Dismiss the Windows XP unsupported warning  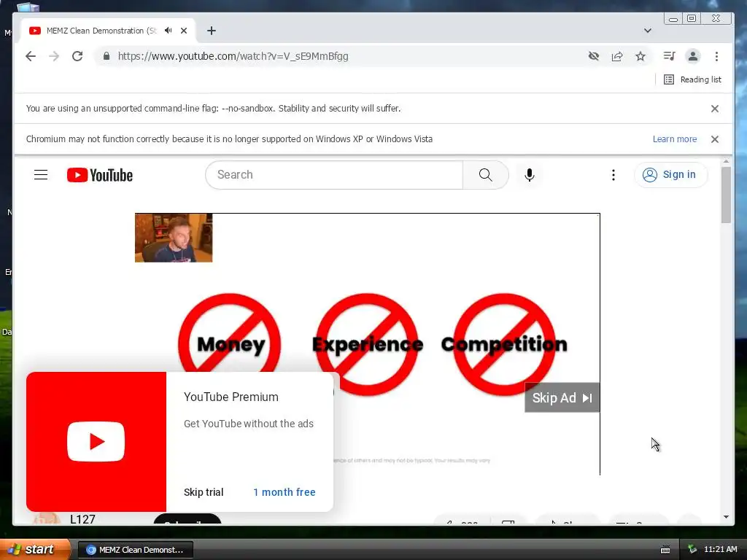(x=715, y=139)
